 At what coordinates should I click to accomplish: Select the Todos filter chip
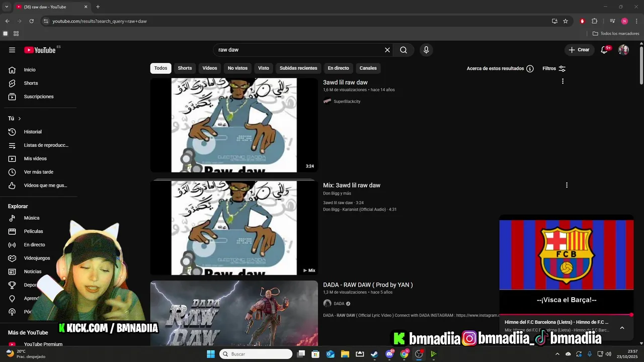(161, 68)
